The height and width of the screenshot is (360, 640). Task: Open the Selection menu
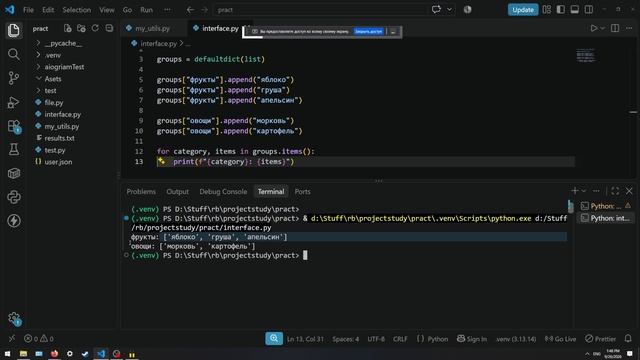click(76, 10)
